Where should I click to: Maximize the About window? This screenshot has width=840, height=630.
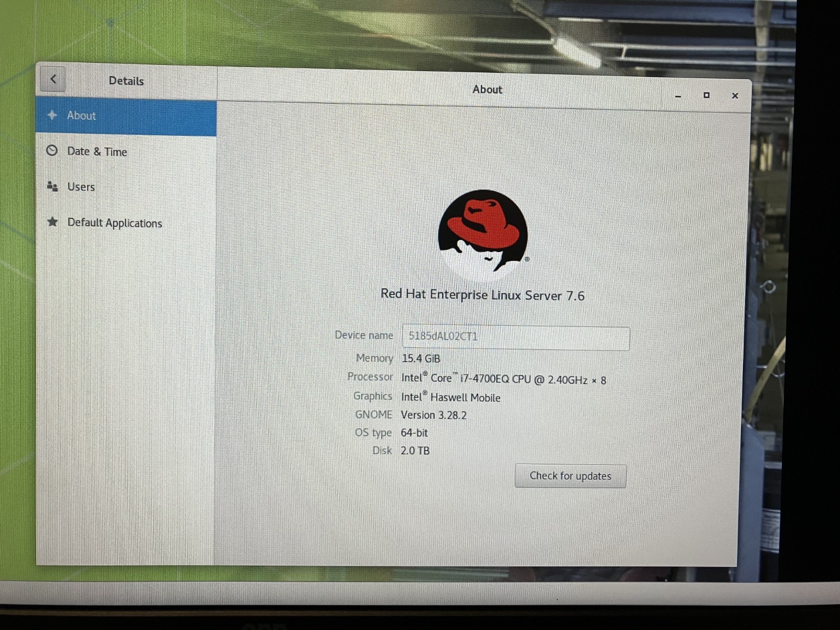coord(707,95)
